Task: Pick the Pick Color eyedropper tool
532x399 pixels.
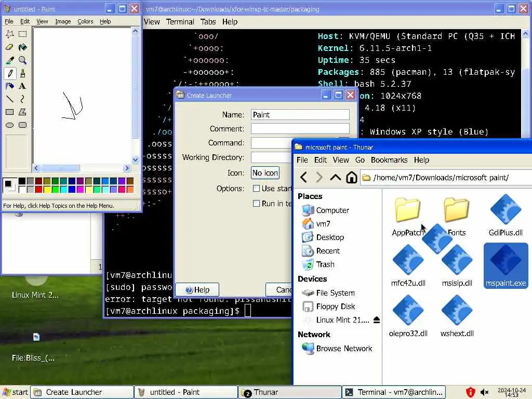Action: click(10, 60)
